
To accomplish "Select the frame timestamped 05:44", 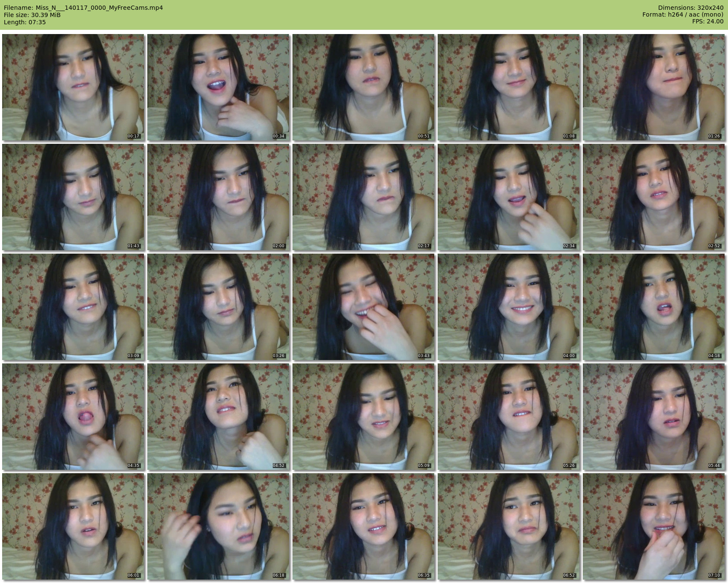I will point(653,417).
